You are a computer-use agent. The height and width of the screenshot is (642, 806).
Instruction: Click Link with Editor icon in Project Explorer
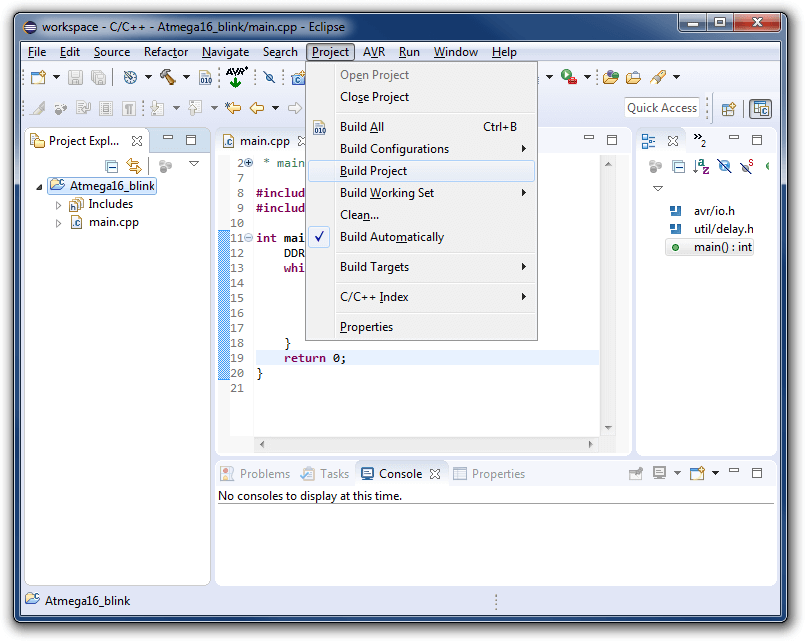134,166
